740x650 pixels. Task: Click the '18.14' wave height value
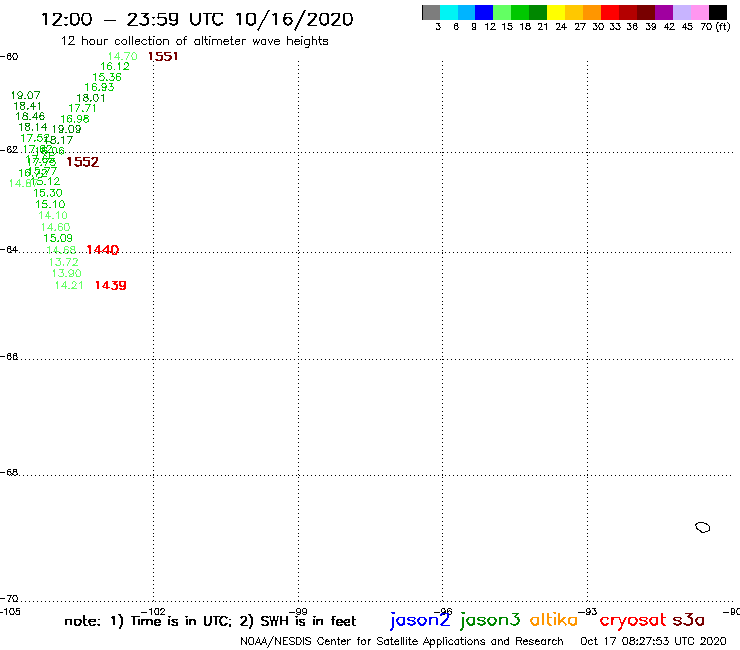point(33,127)
